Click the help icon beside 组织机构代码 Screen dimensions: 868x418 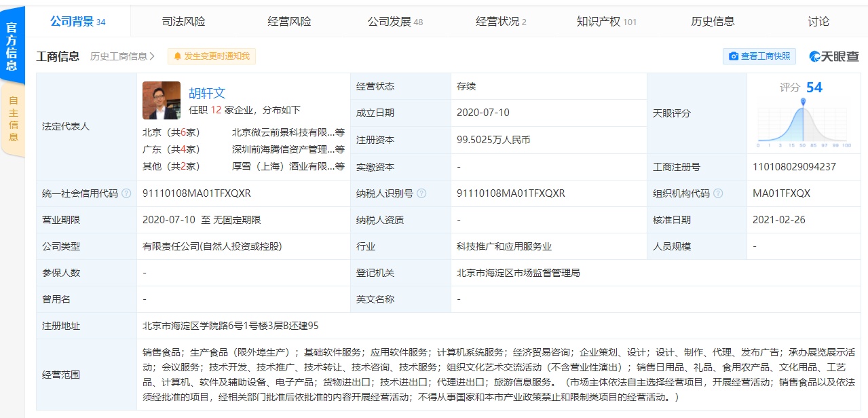pos(718,193)
